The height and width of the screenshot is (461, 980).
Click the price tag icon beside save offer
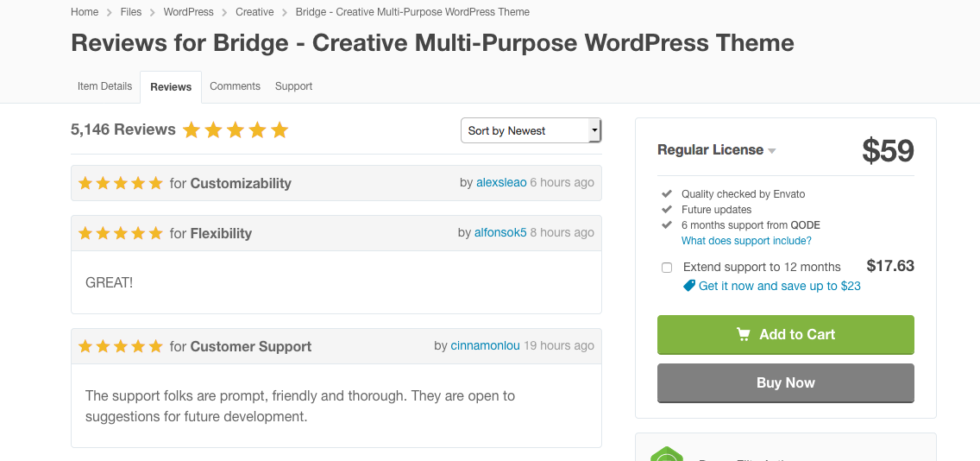[x=688, y=286]
